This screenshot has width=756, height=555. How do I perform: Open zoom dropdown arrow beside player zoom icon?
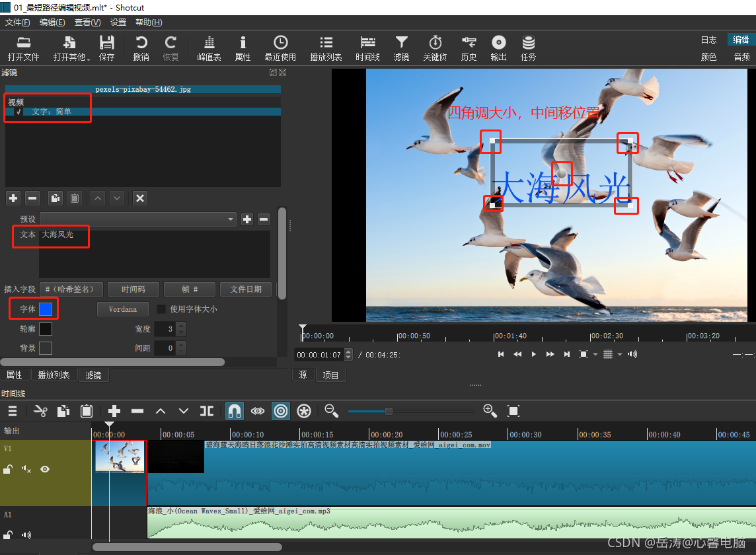pyautogui.click(x=595, y=354)
